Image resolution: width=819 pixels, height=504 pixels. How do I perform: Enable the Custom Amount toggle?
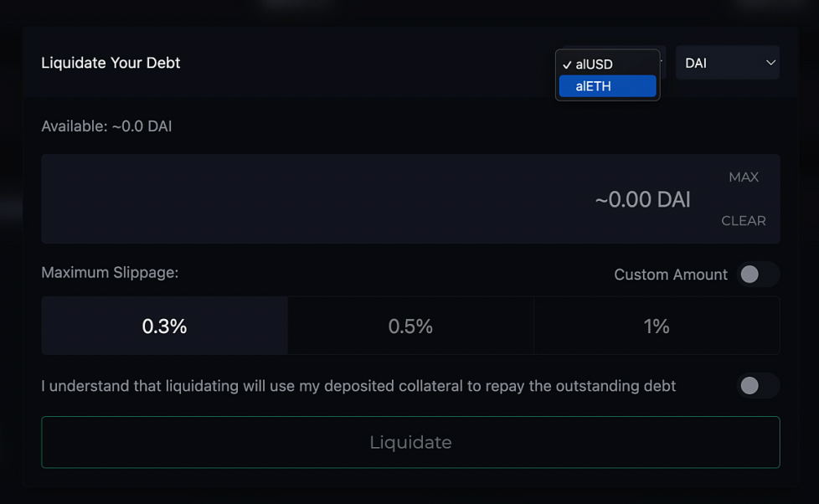tap(758, 275)
